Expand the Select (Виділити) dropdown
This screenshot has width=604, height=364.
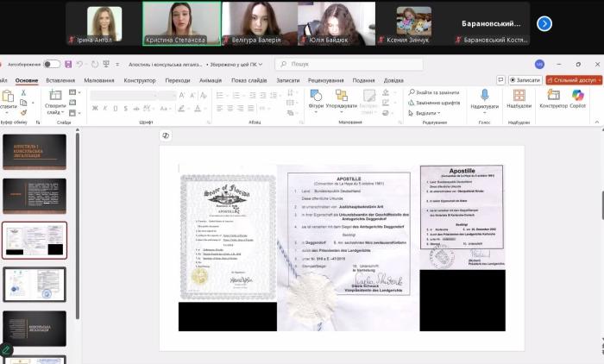tap(425, 113)
